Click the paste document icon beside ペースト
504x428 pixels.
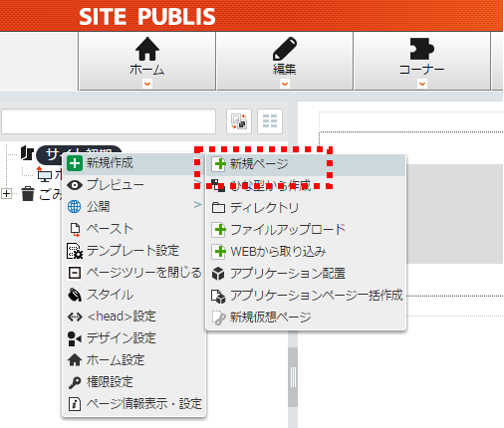click(x=75, y=229)
